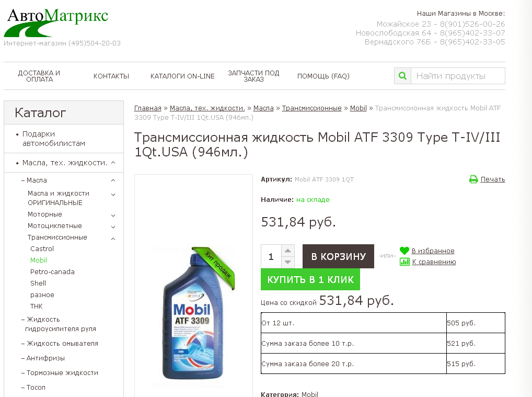Add product with В корзину button
Image resolution: width=532 pixels, height=397 pixels.
tap(338, 256)
